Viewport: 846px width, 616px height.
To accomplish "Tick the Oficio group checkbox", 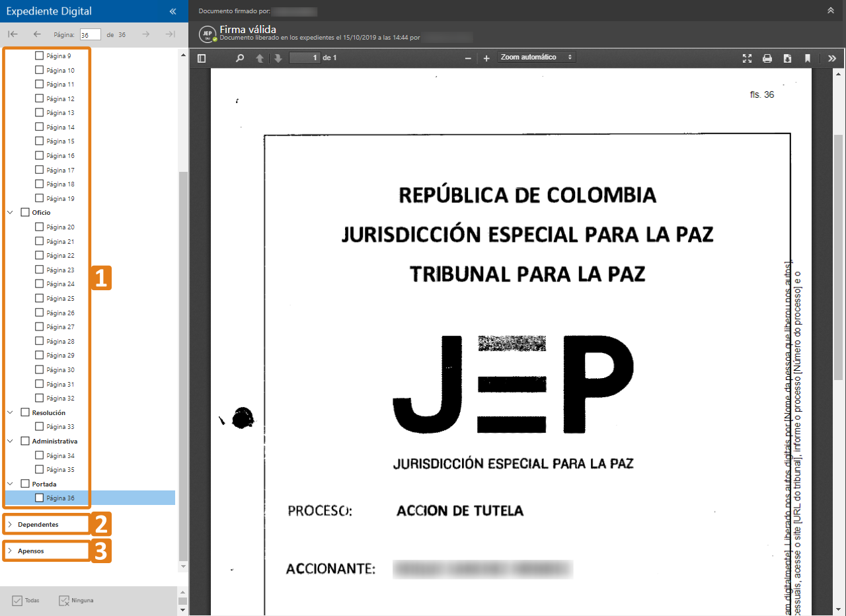I will pos(25,212).
